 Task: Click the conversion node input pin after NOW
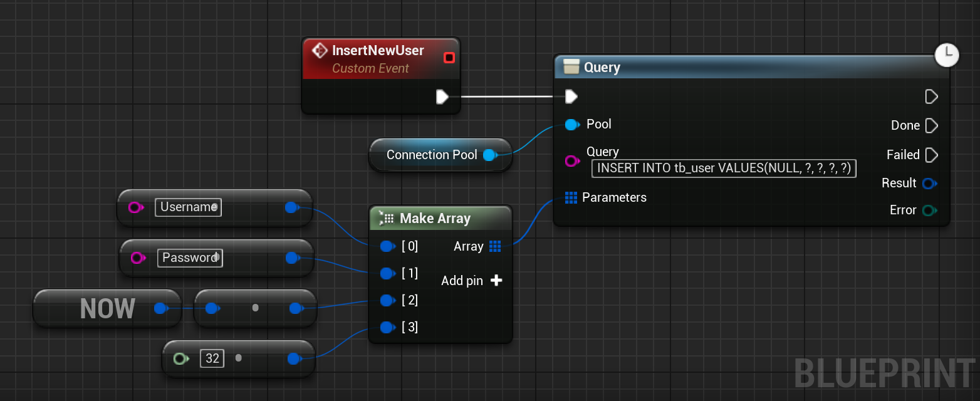click(x=212, y=308)
